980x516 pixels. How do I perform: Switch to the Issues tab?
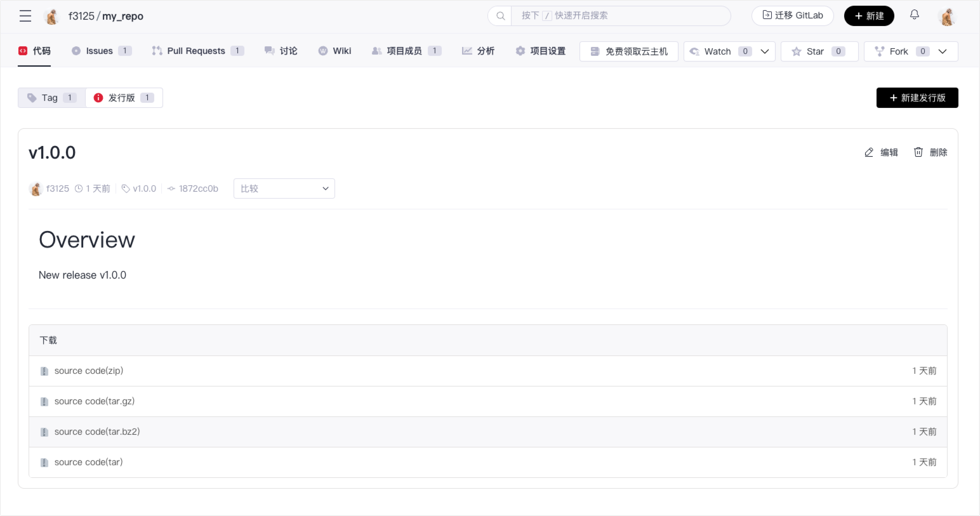point(100,51)
